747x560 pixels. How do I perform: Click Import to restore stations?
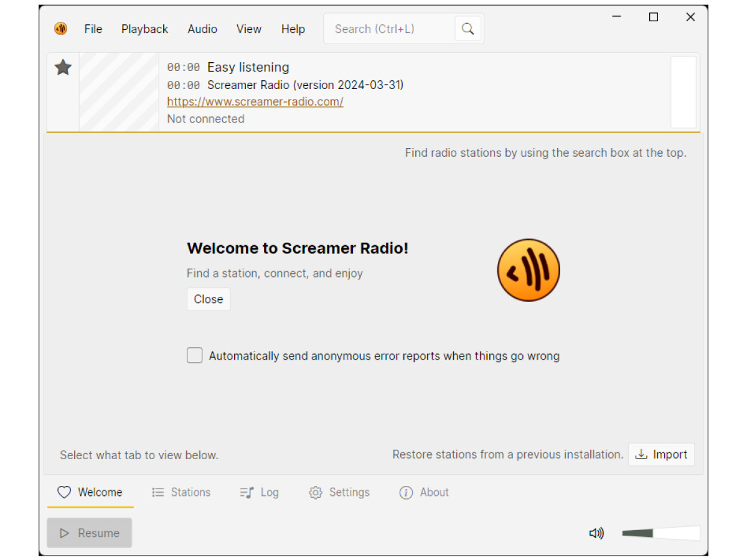tap(661, 454)
